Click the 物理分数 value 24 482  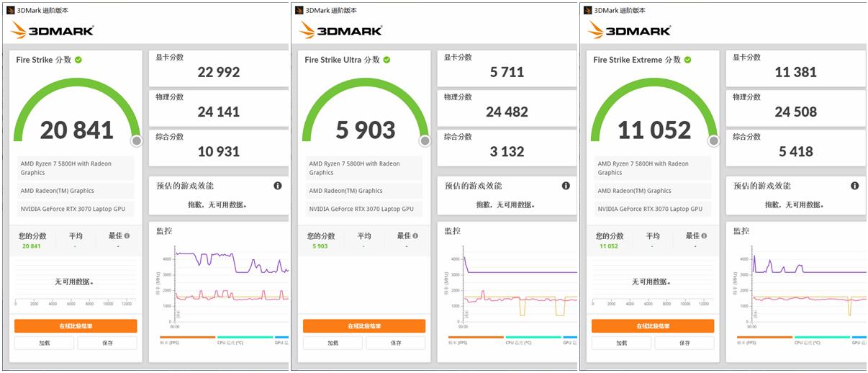tap(507, 112)
